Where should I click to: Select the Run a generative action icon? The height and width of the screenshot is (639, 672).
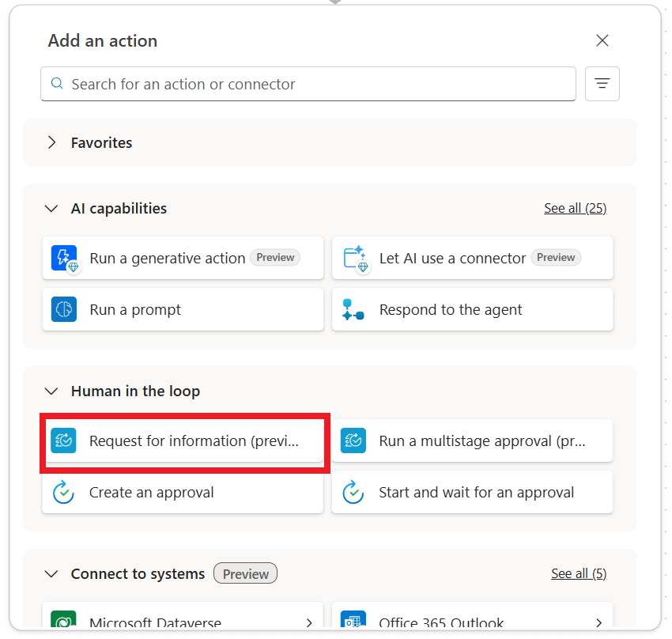click(x=64, y=258)
